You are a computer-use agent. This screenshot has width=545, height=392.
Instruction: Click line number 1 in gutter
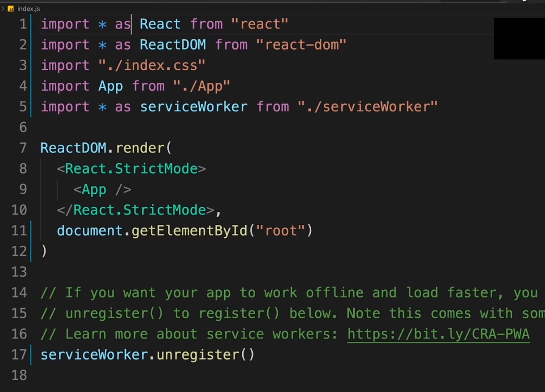tap(23, 24)
